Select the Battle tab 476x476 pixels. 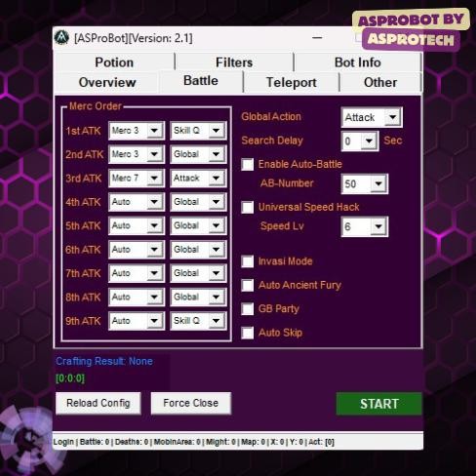coord(201,81)
